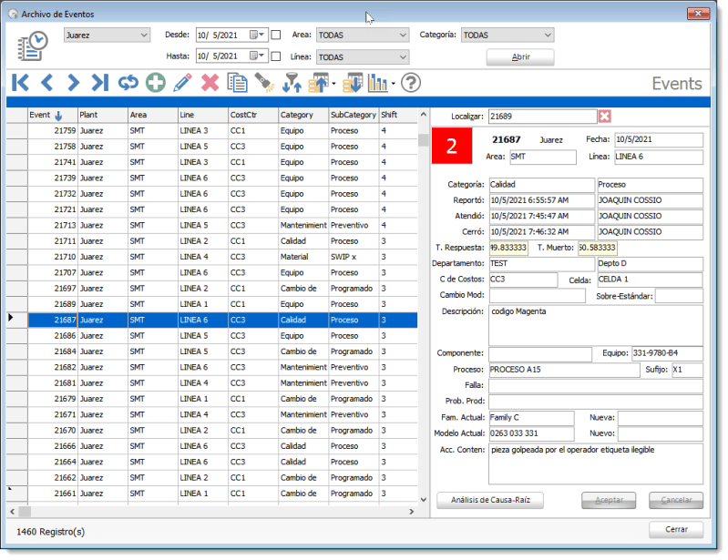The height and width of the screenshot is (560, 728).
Task: Toggle the Hasta date checkbox
Action: coord(276,56)
